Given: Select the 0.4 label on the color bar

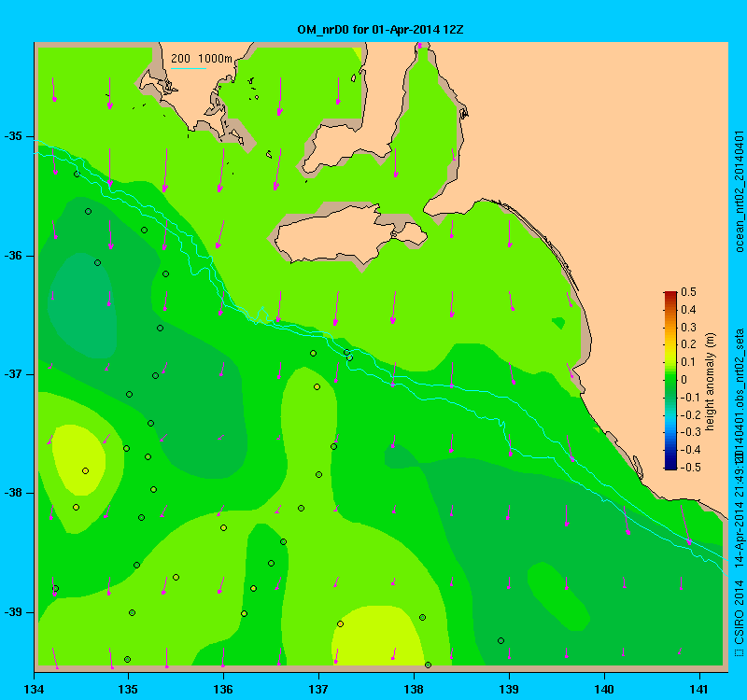Looking at the screenshot, I should tap(688, 310).
